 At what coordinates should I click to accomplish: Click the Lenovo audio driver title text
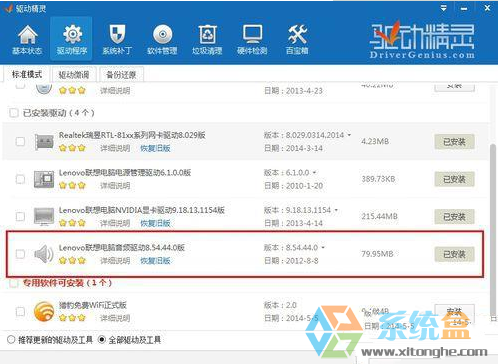tap(122, 247)
